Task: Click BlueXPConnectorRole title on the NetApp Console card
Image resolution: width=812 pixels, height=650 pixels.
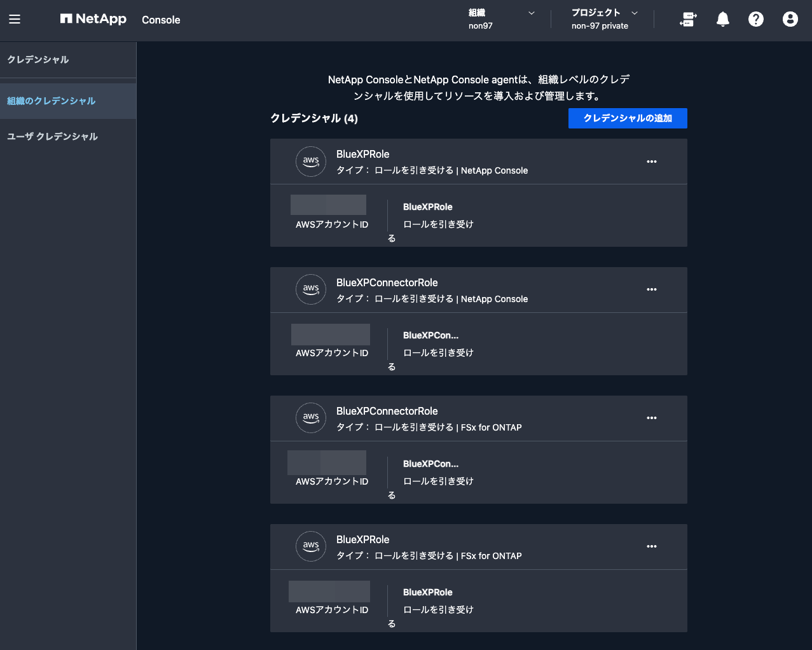Action: pyautogui.click(x=387, y=282)
